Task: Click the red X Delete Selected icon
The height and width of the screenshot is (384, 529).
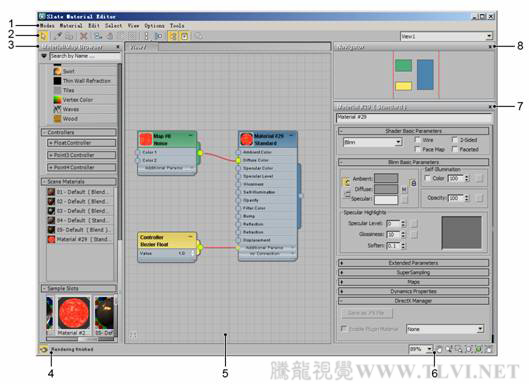Action: (x=84, y=36)
